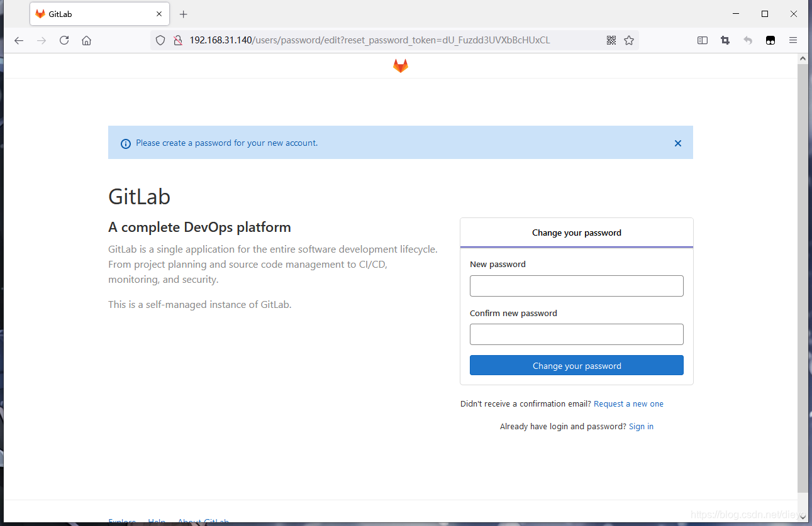This screenshot has width=812, height=526.
Task: Click the info icon in the alert banner
Action: [125, 143]
